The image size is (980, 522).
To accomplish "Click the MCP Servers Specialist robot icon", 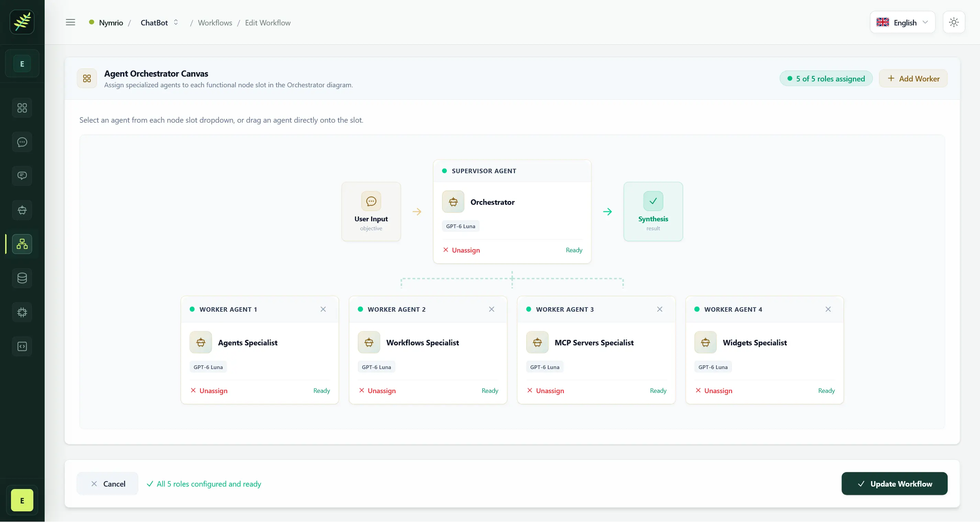I will point(537,343).
